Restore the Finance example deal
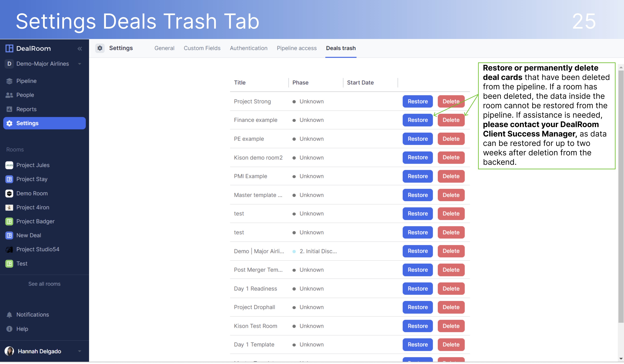Screen dimensions: 624x364 417,120
